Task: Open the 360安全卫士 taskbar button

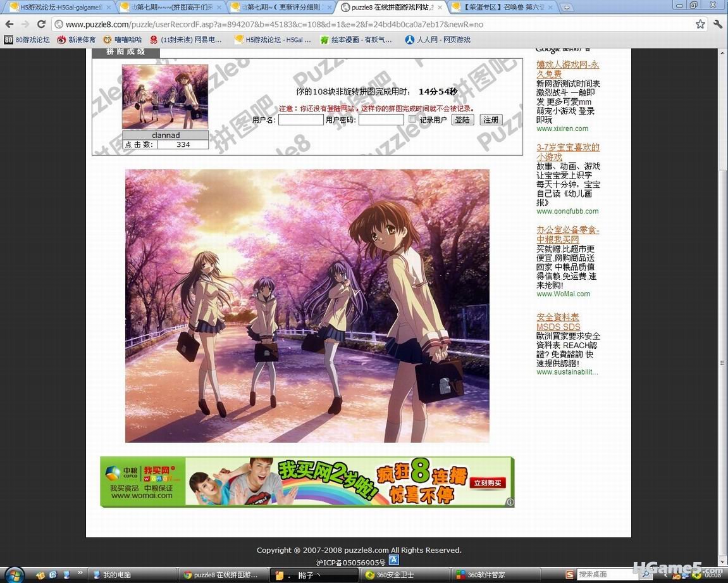Action: point(405,575)
